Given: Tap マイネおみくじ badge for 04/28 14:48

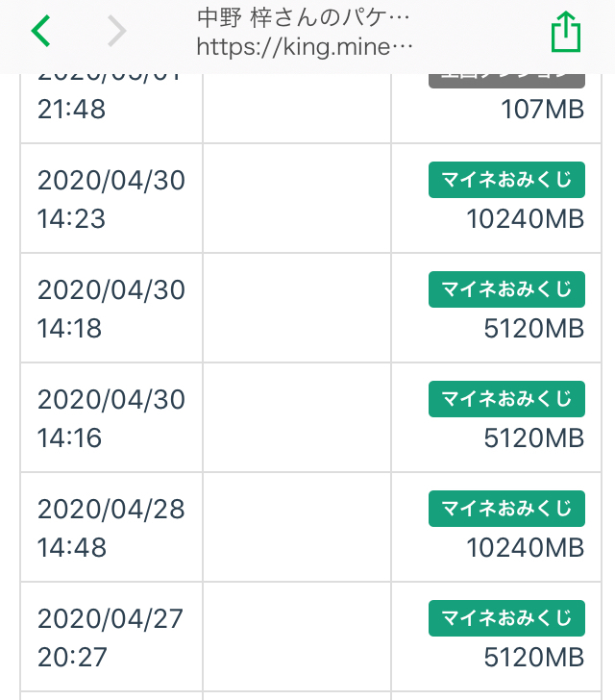Looking at the screenshot, I should point(506,509).
